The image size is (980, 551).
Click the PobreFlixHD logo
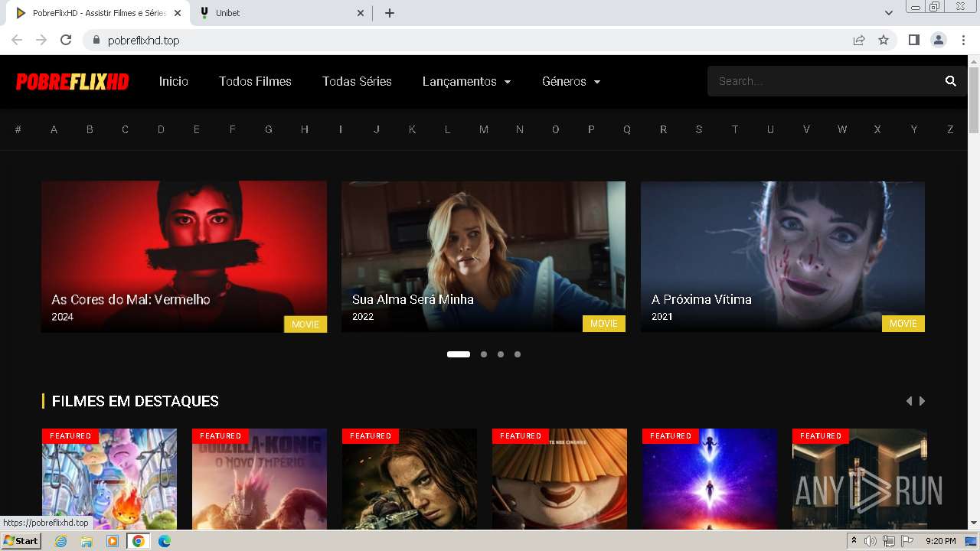point(73,82)
